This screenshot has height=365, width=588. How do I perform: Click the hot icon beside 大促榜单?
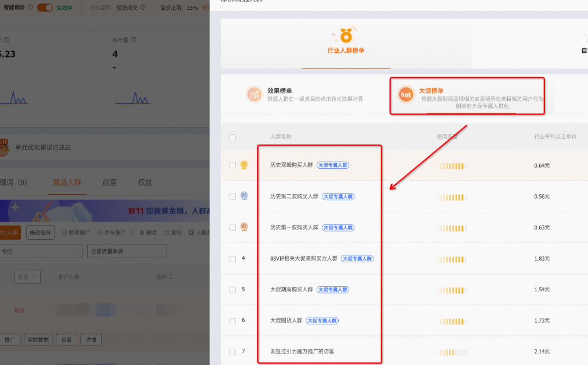(406, 95)
